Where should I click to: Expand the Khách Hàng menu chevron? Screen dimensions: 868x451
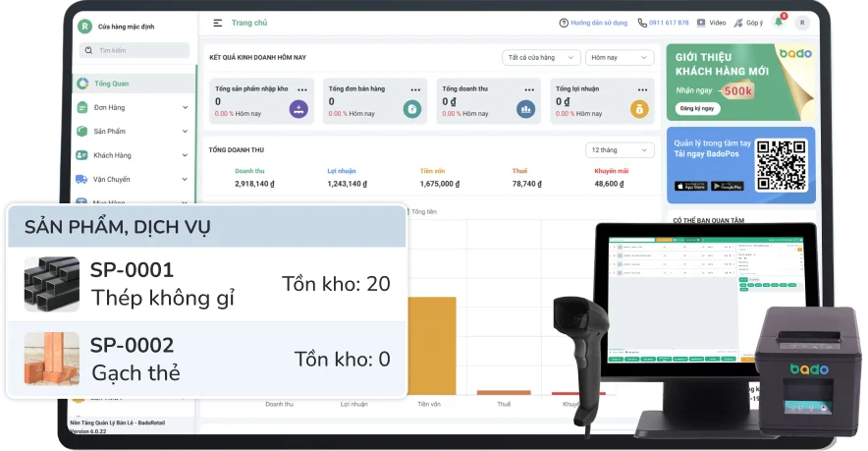pos(185,155)
